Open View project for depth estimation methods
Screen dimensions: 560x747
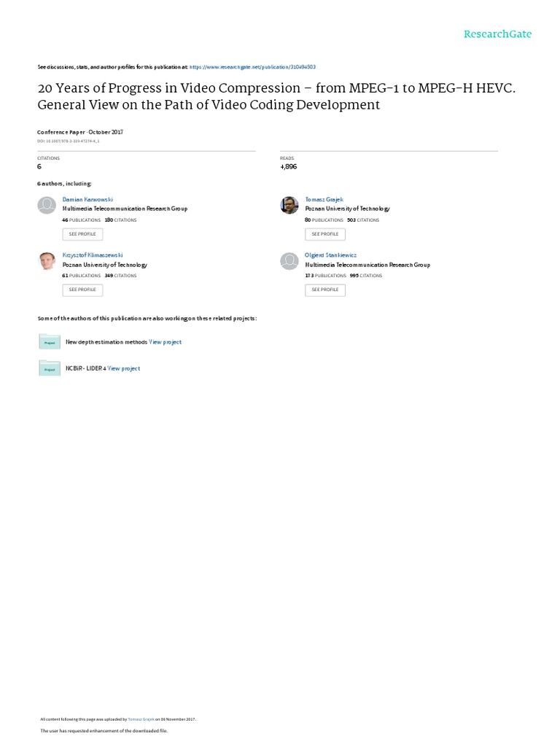pyautogui.click(x=166, y=341)
